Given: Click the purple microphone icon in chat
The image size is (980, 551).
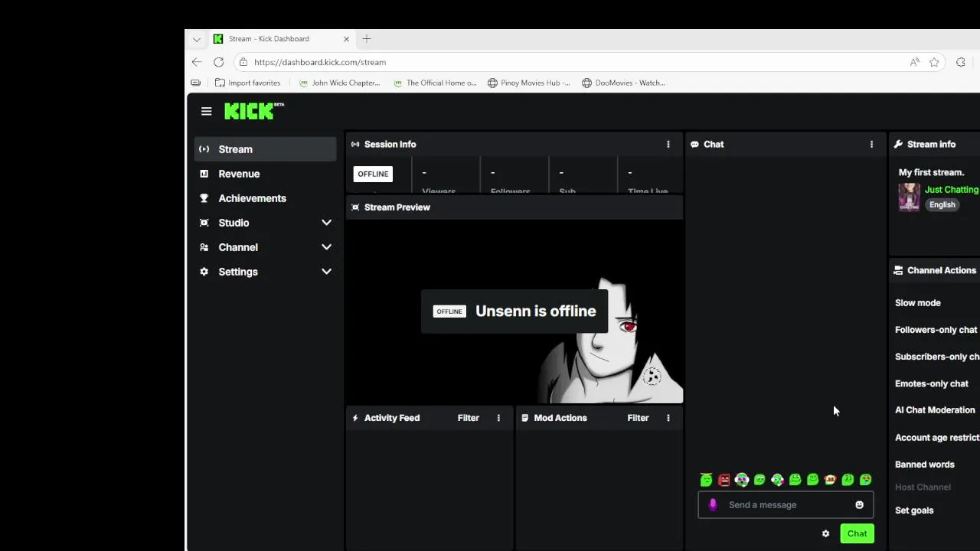Looking at the screenshot, I should pos(713,505).
